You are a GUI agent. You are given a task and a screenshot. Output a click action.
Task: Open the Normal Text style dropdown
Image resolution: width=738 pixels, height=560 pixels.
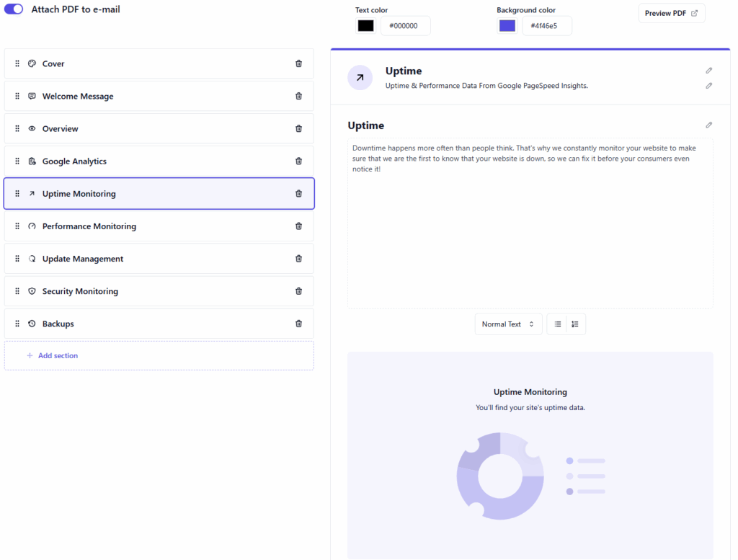pyautogui.click(x=508, y=324)
